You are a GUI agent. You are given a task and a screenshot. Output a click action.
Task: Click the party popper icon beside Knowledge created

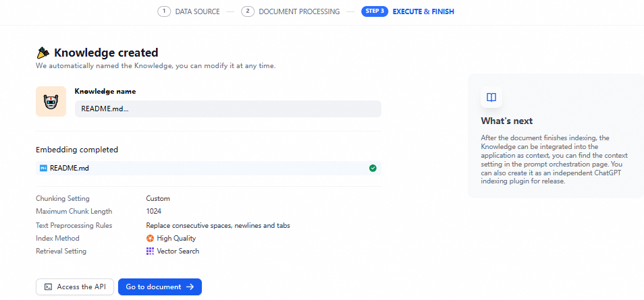(x=43, y=53)
